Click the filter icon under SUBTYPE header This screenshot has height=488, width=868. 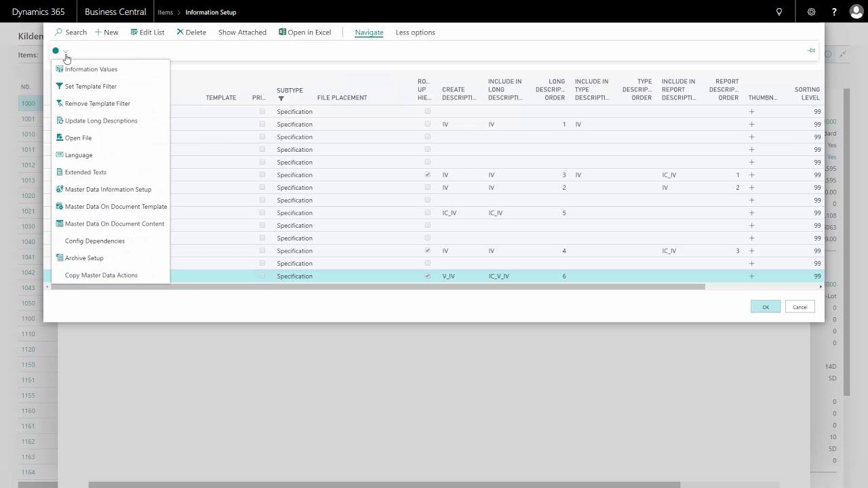281,99
